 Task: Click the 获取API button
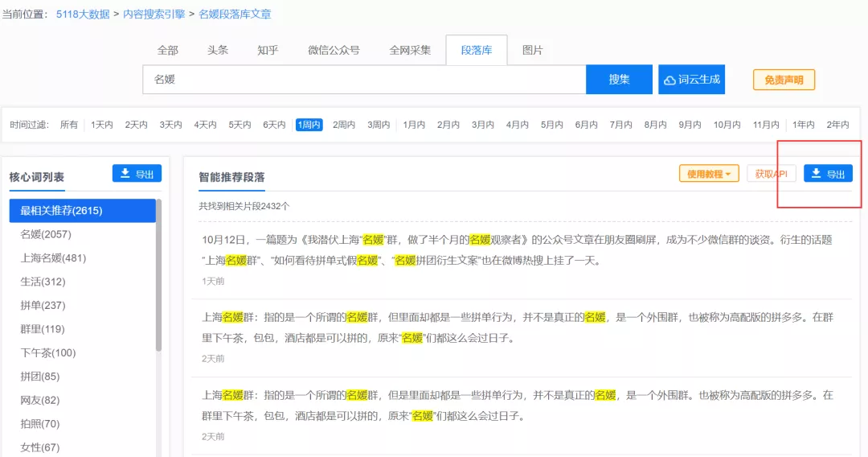tap(771, 174)
